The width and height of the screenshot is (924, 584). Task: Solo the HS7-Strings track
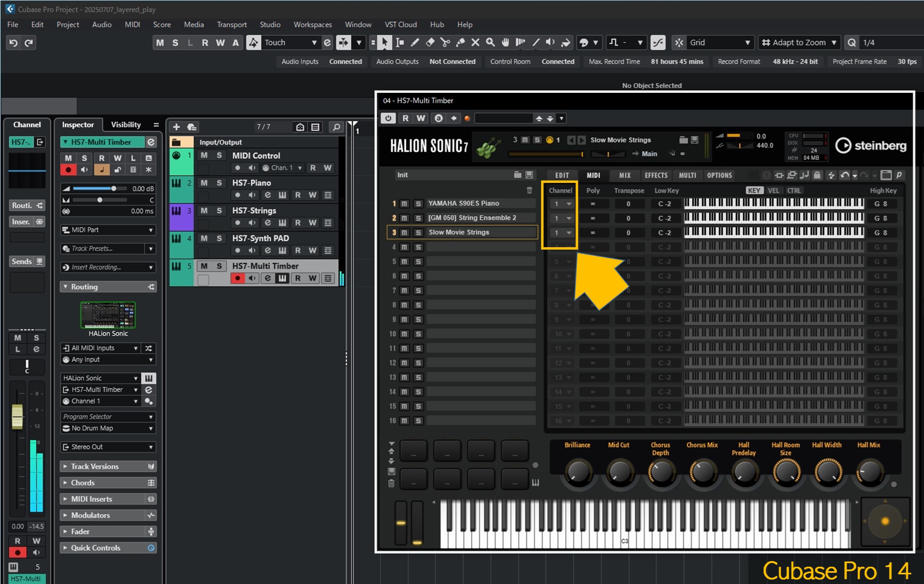[219, 211]
